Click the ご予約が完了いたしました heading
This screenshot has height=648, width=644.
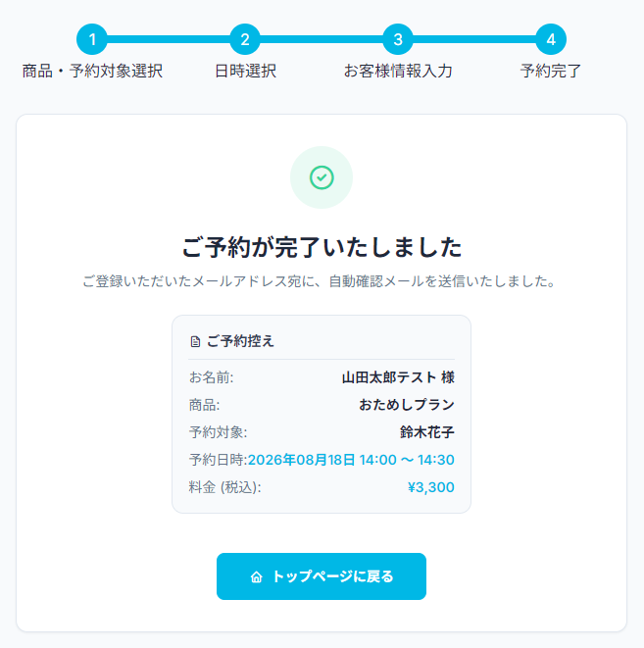322,247
